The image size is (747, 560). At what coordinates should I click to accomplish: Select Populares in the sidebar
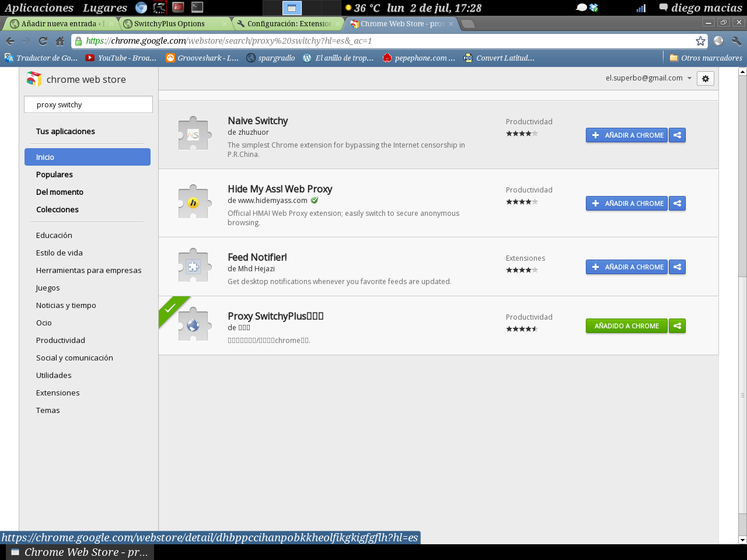54,174
